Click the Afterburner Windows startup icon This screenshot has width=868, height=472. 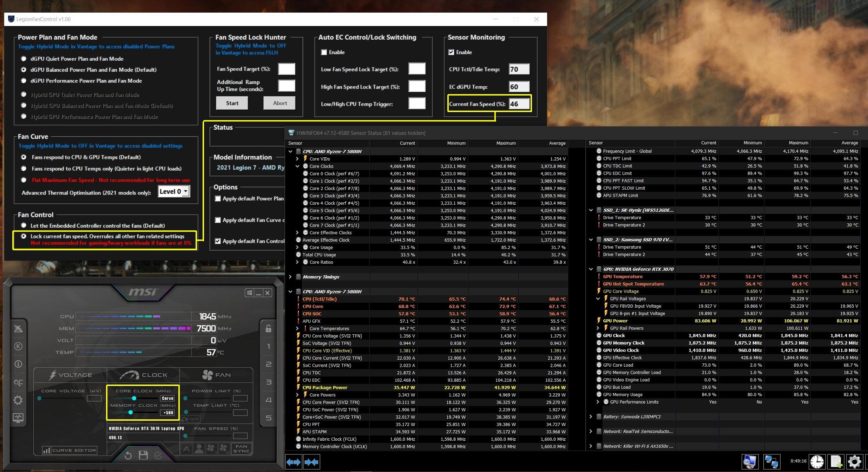250,293
